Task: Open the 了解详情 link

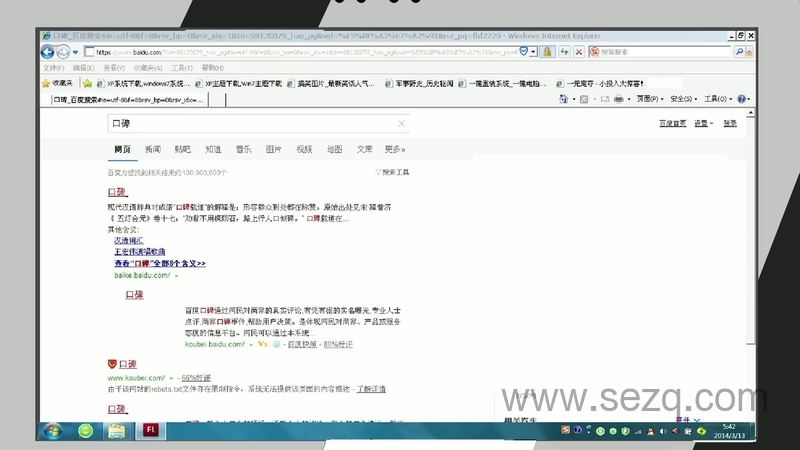Action: coord(371,389)
